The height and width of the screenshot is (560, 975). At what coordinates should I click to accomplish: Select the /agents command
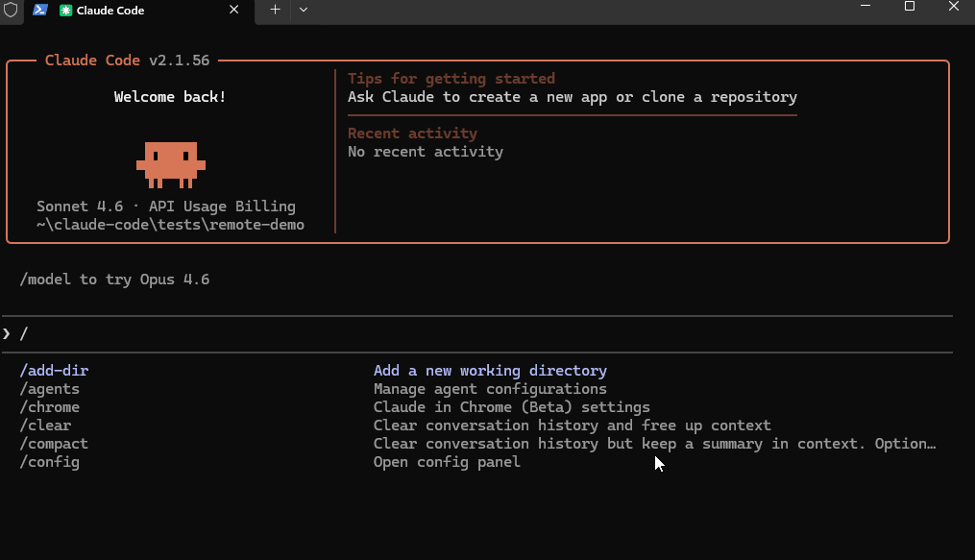pyautogui.click(x=50, y=389)
